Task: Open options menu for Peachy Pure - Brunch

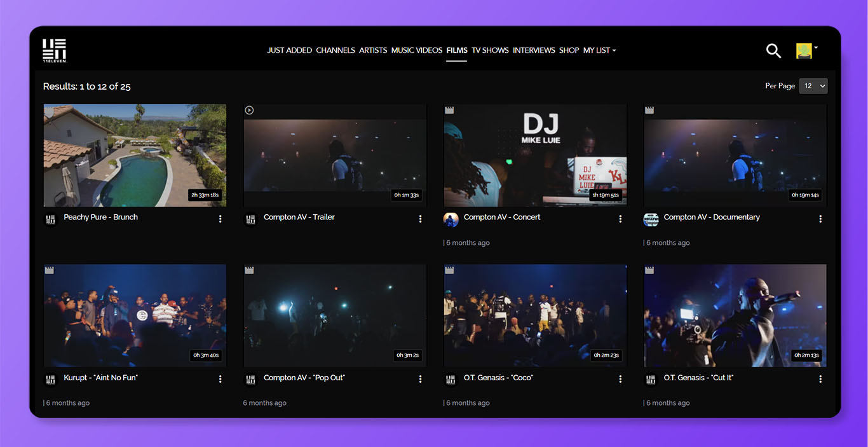Action: (220, 219)
